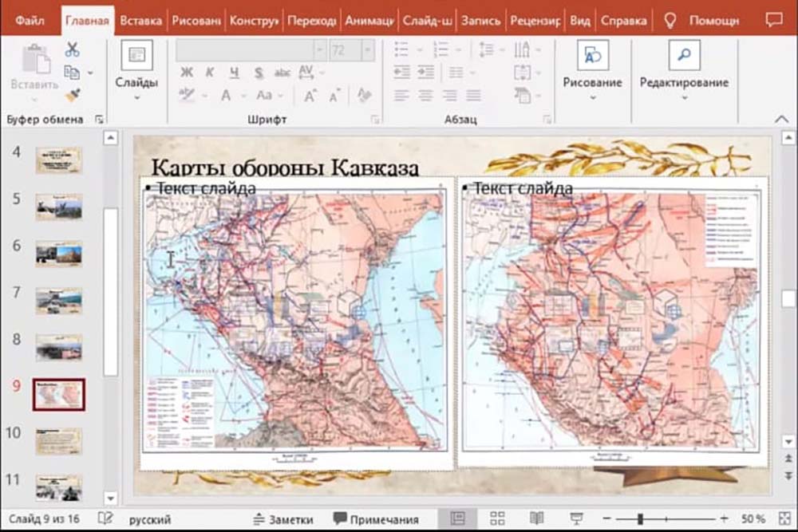
Task: Toggle Примечания comments pane
Action: coord(376,519)
